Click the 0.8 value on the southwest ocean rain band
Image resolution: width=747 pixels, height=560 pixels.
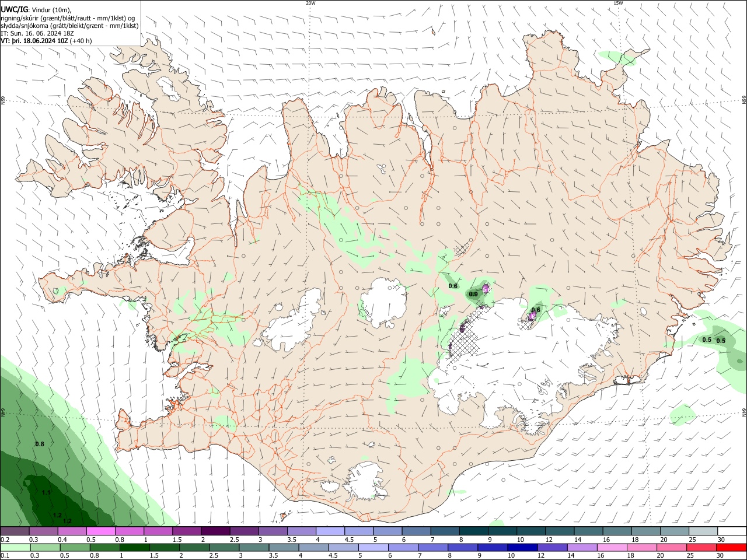point(40,444)
